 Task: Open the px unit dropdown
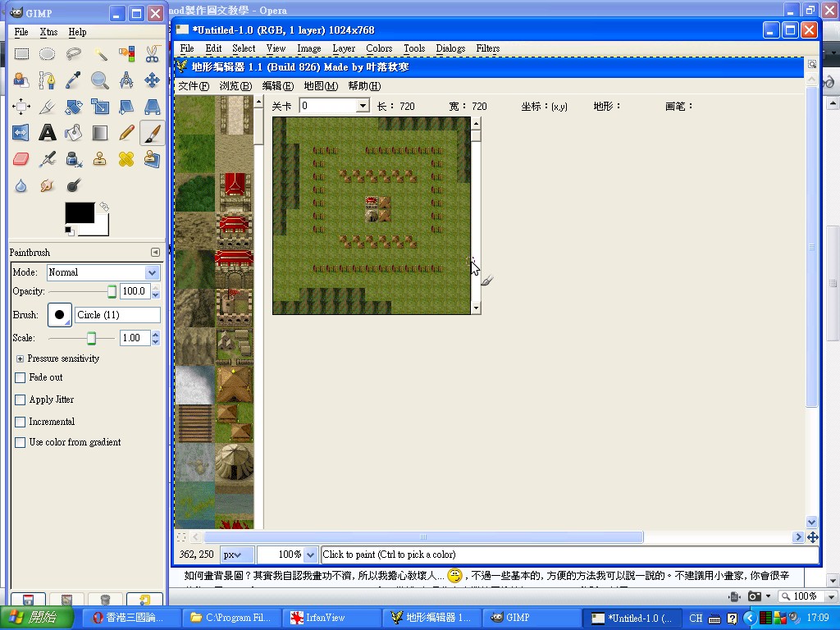[x=237, y=555]
